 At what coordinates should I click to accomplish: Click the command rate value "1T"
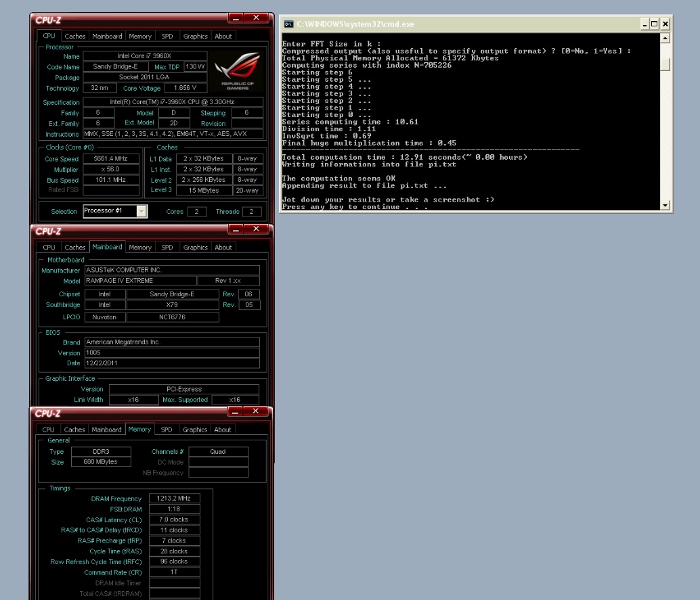pos(174,572)
